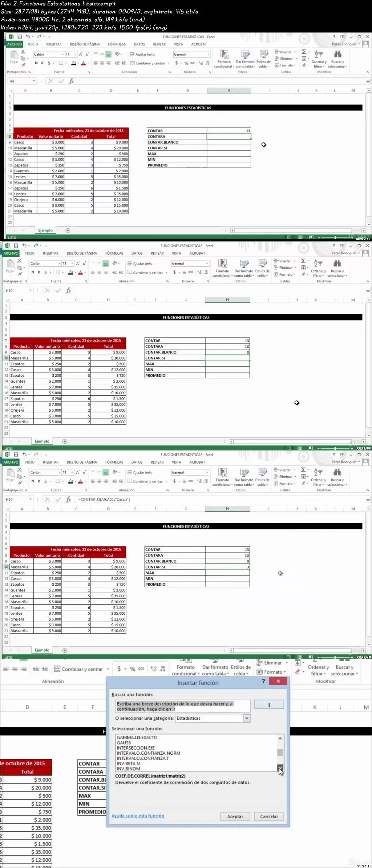Open the FÓRMULAS tab in the empty-formula H10 frame

[x=114, y=253]
